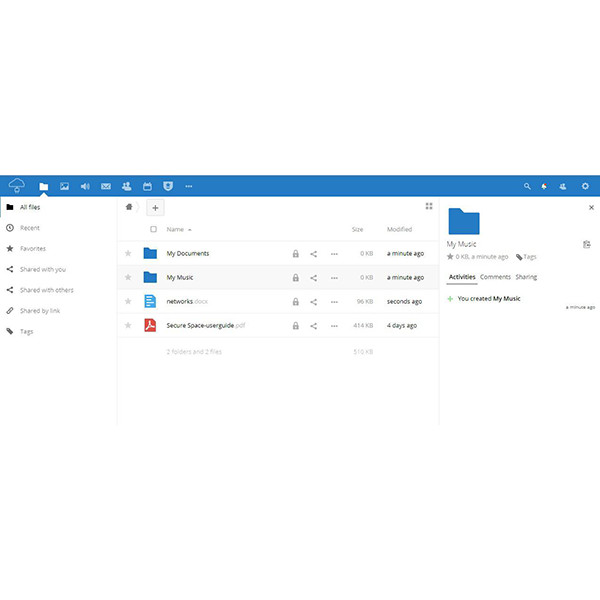Switch to the Comments tab
The height and width of the screenshot is (600, 600).
click(x=495, y=277)
